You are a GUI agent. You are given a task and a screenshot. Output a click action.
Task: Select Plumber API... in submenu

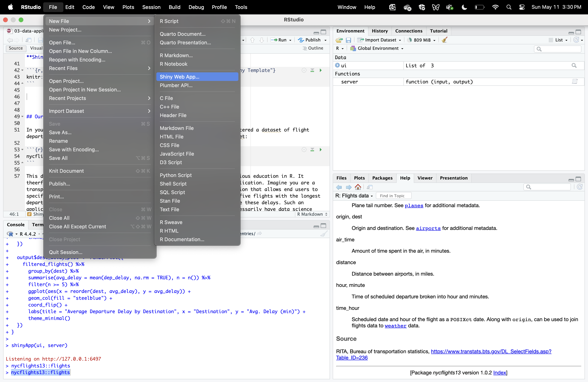click(197, 85)
